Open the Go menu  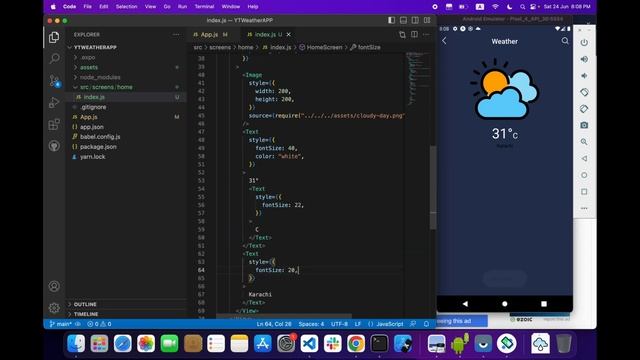tap(167, 7)
